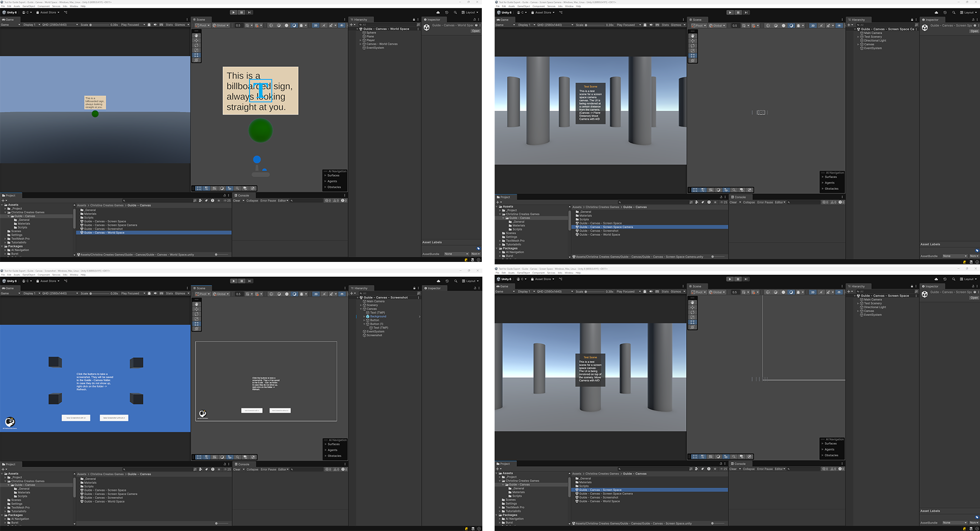This screenshot has width=980, height=531.
Task: Click Obstacles in Screenshot window AI Navigation overlay
Action: 334,455
